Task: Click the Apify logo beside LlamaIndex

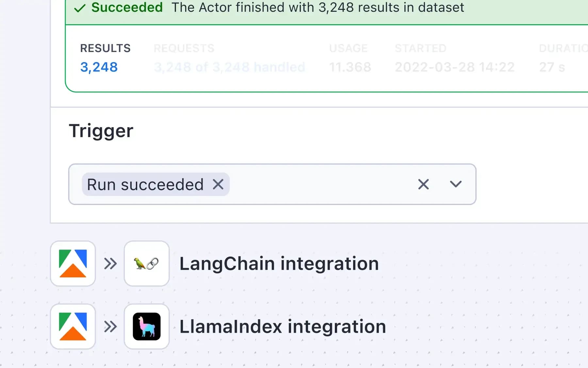Action: [x=73, y=326]
